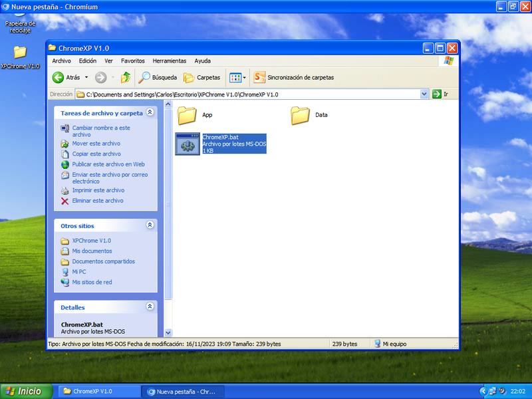This screenshot has height=399, width=532.
Task: Click the printer icon for Imprimir
Action: [65, 190]
